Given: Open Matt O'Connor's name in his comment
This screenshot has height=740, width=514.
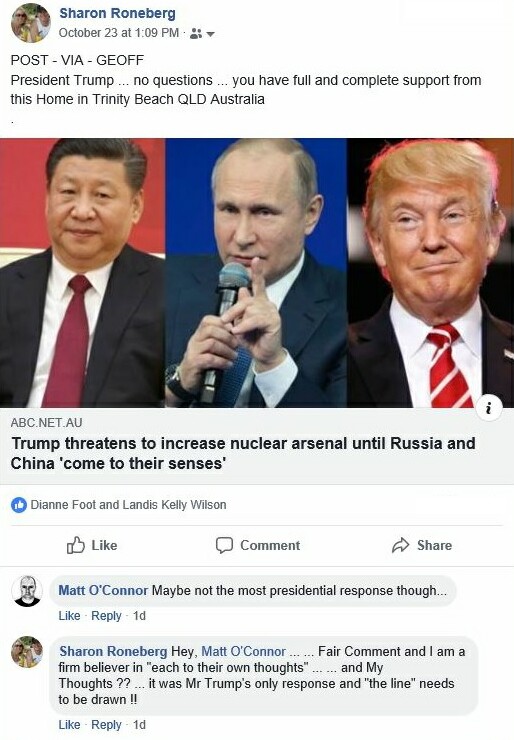Looking at the screenshot, I should point(103,590).
